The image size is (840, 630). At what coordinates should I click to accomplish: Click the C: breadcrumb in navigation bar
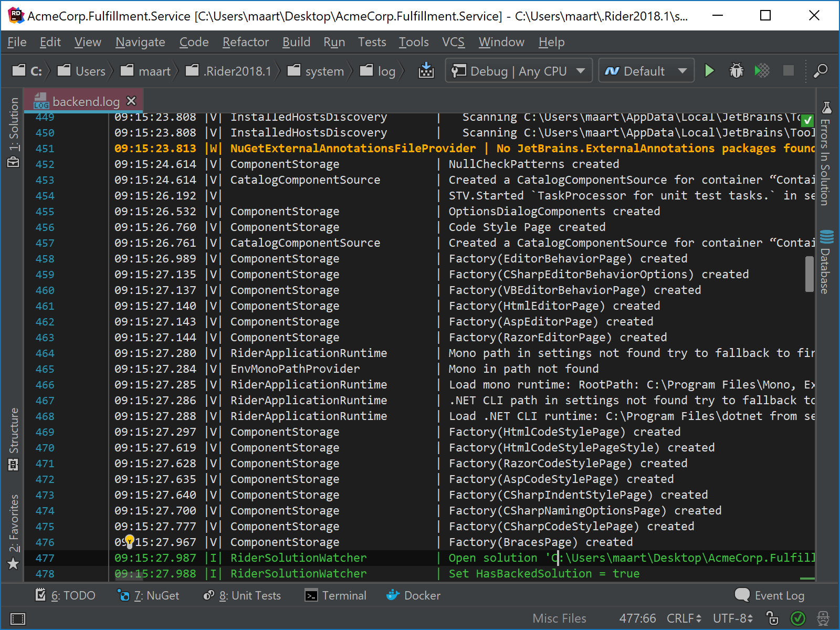click(27, 71)
